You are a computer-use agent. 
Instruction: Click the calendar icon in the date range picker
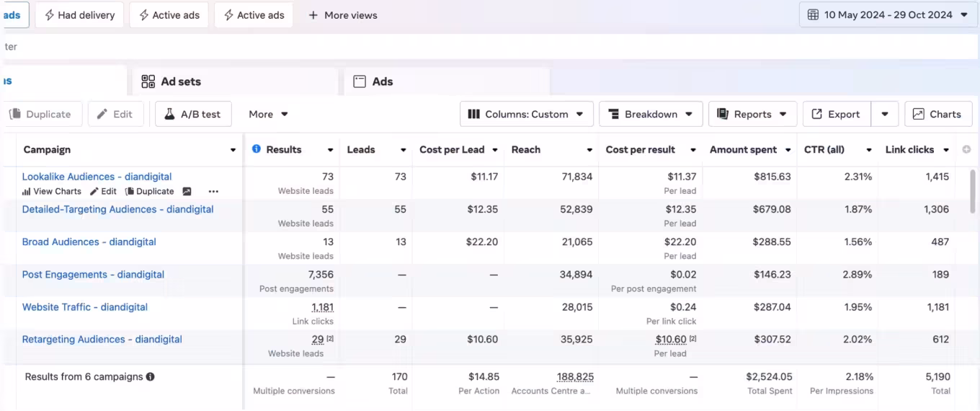813,14
